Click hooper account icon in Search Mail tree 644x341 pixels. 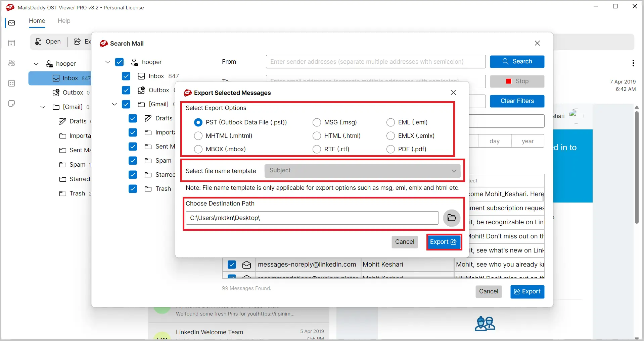(135, 62)
